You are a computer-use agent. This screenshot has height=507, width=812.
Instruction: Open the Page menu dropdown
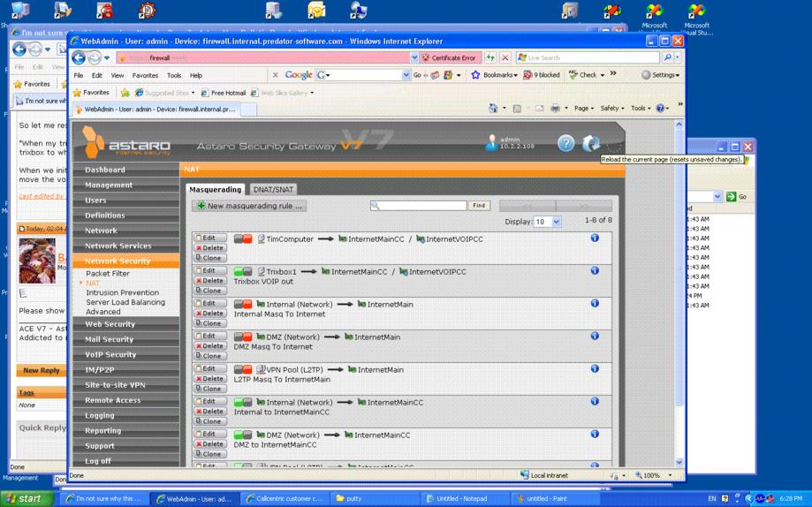[x=584, y=108]
